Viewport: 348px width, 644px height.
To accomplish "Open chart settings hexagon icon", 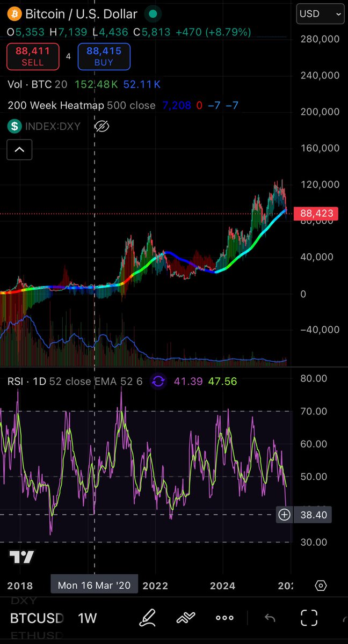I will 321,585.
